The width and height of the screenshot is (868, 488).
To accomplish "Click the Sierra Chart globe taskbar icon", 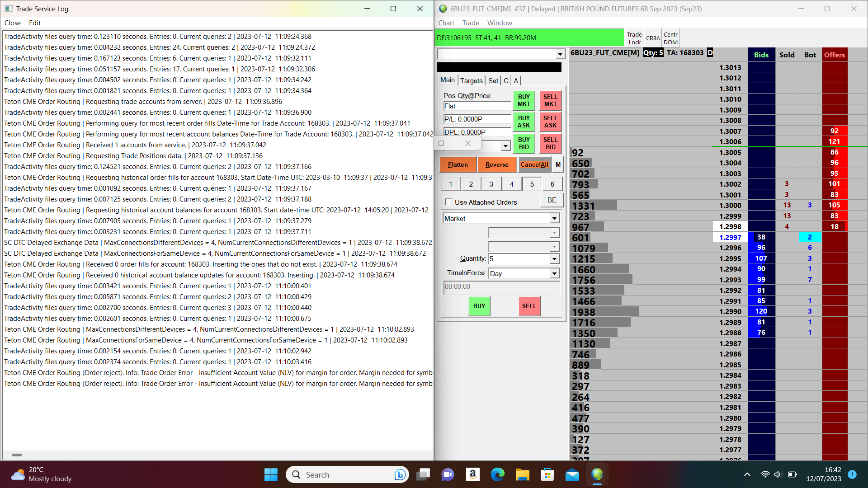I will click(597, 474).
